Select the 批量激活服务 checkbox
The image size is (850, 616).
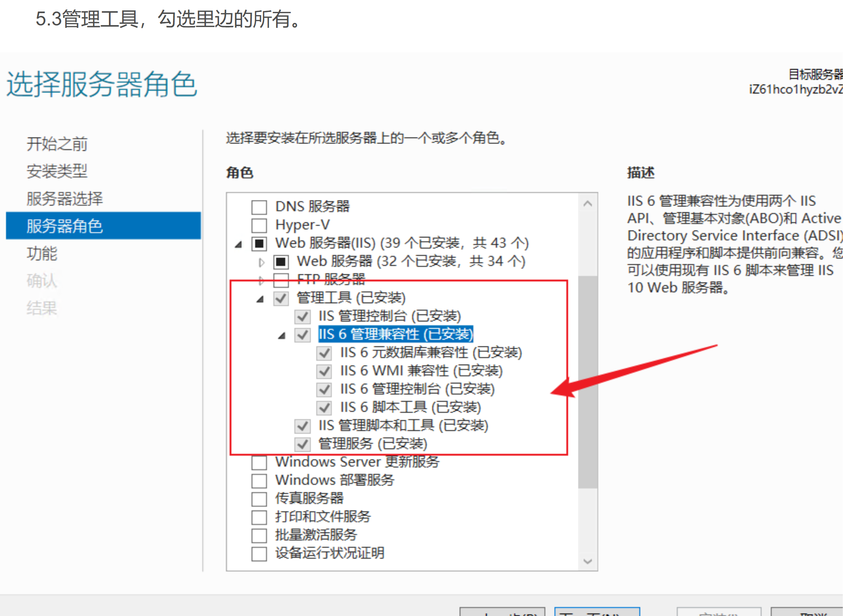click(x=259, y=535)
